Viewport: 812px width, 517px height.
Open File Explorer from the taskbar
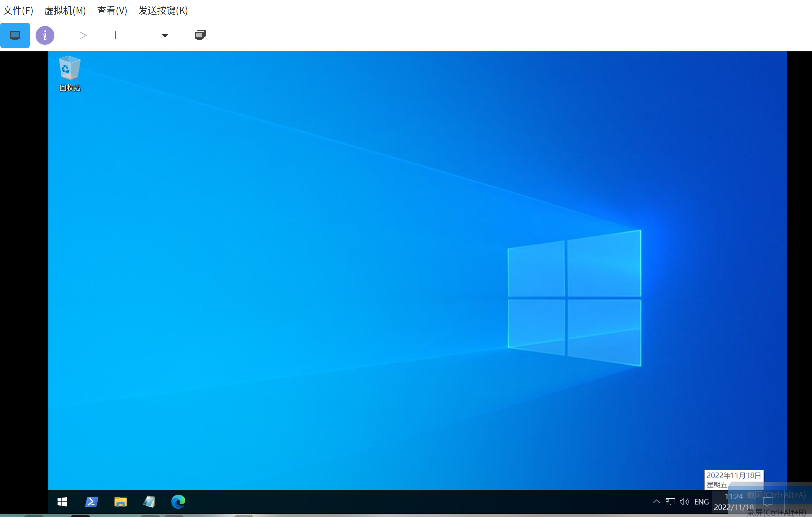click(120, 502)
